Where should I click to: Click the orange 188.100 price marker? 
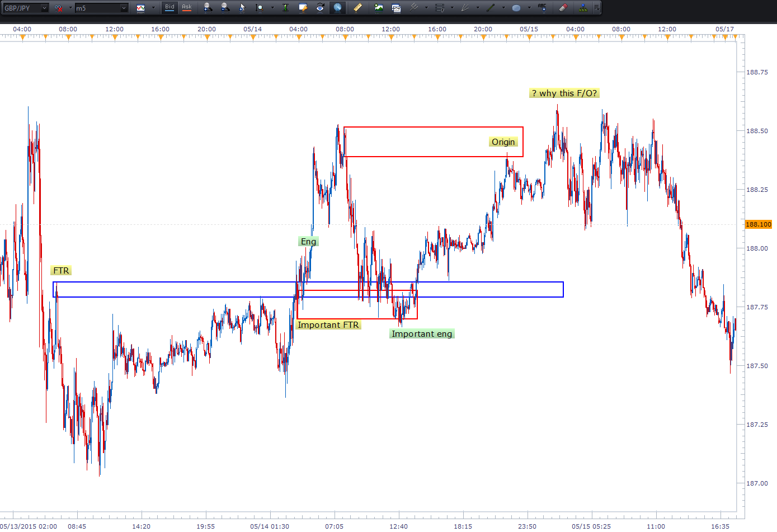(x=758, y=224)
